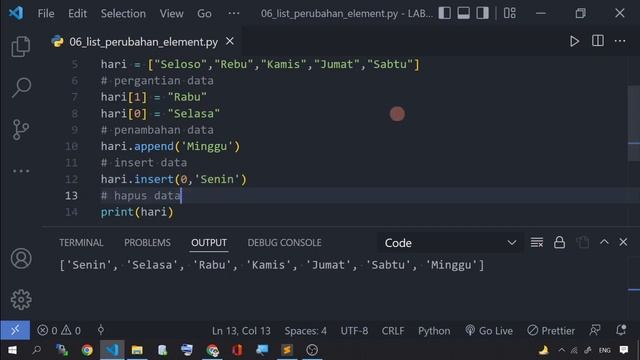
Task: Clear the output panel
Action: point(537,242)
